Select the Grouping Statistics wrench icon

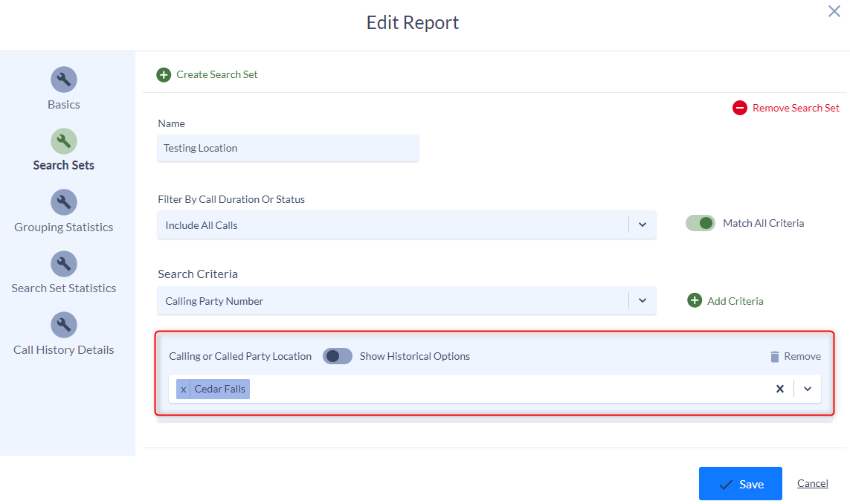pyautogui.click(x=63, y=202)
